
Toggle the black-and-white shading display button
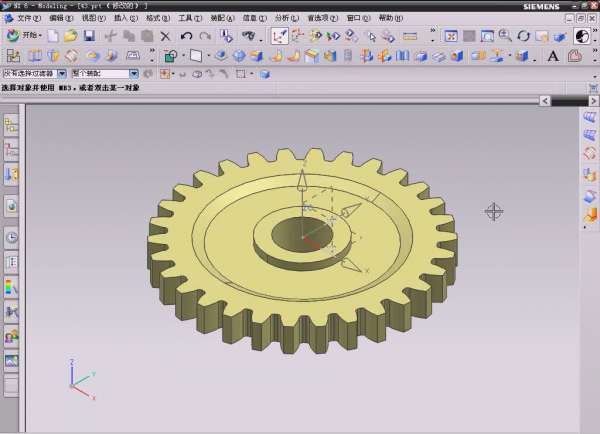tap(582, 36)
